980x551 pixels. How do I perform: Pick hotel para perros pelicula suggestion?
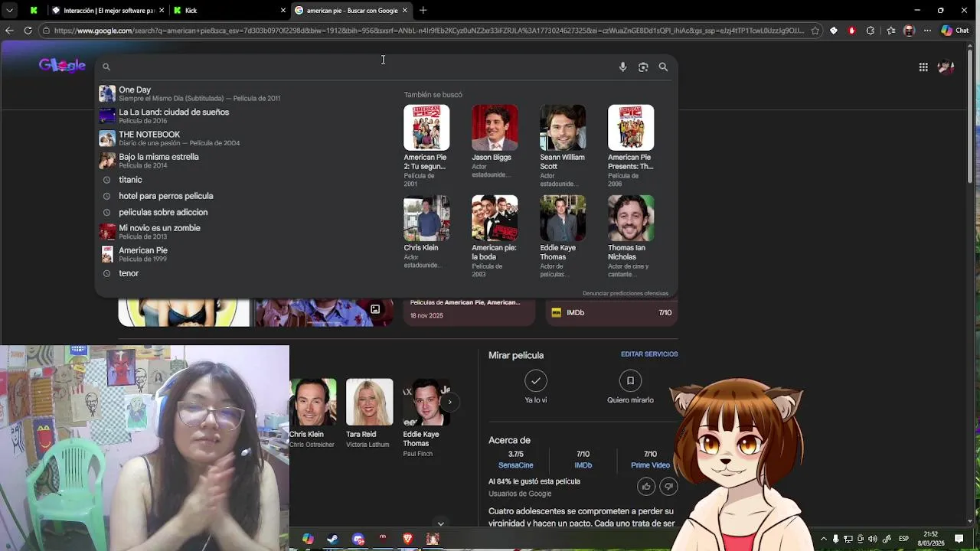(x=245, y=196)
